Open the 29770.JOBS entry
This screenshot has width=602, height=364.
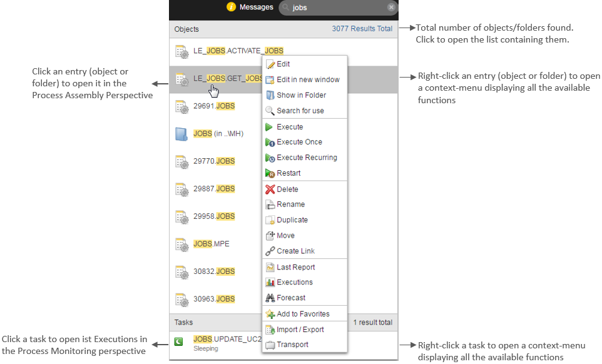pos(214,161)
